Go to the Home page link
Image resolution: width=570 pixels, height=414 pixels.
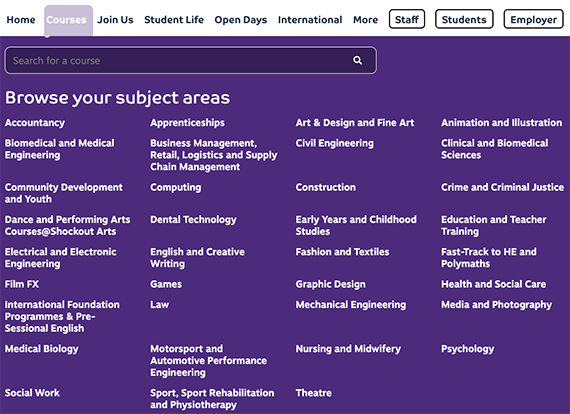[21, 20]
